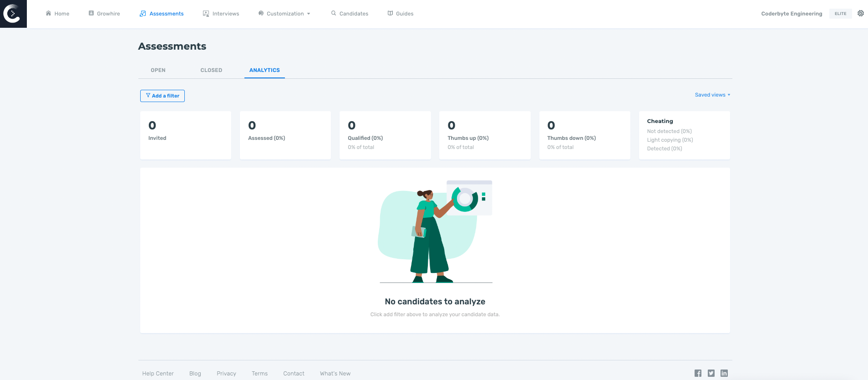The width and height of the screenshot is (868, 380).
Task: Switch to the CLOSED tab
Action: tap(211, 70)
